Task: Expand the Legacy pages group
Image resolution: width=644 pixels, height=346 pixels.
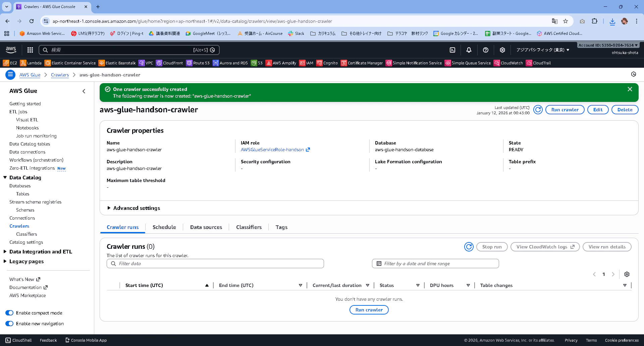Action: click(x=5, y=262)
